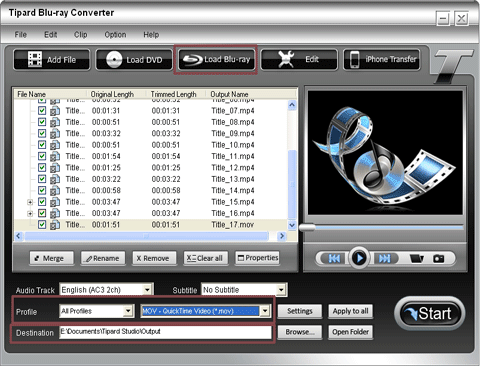Click the Load DVD disc button
480x366 pixels.
point(134,60)
